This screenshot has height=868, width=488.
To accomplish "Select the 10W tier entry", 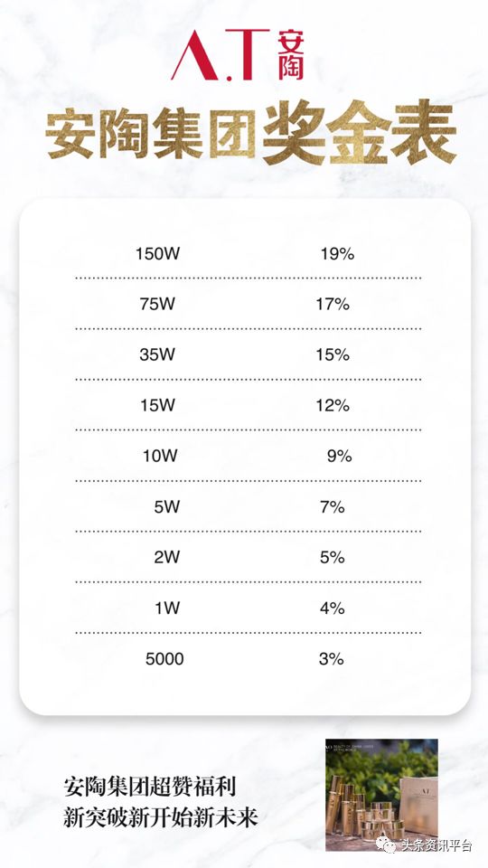I will click(160, 456).
